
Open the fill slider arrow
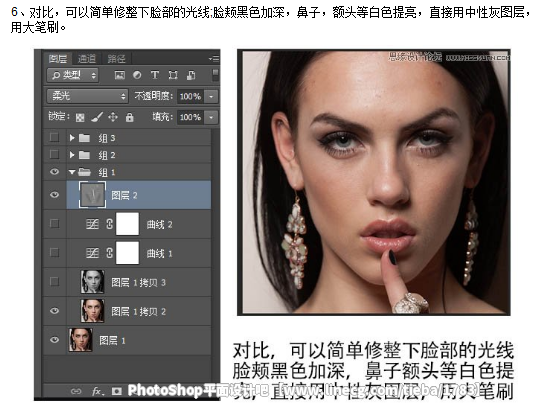point(211,117)
